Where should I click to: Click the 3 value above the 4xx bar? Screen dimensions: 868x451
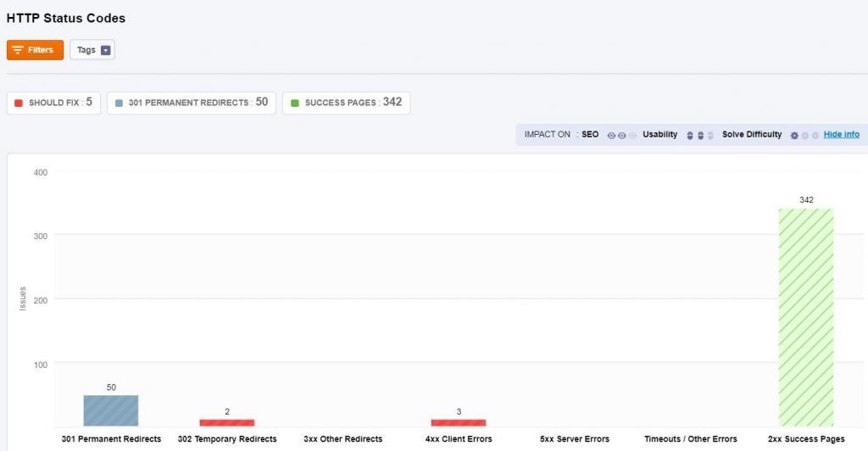459,412
